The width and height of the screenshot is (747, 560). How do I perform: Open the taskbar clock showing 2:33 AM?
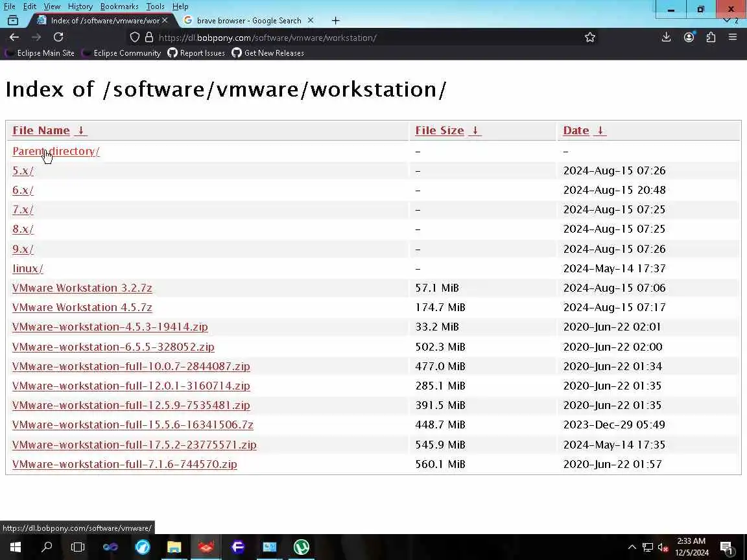point(692,546)
